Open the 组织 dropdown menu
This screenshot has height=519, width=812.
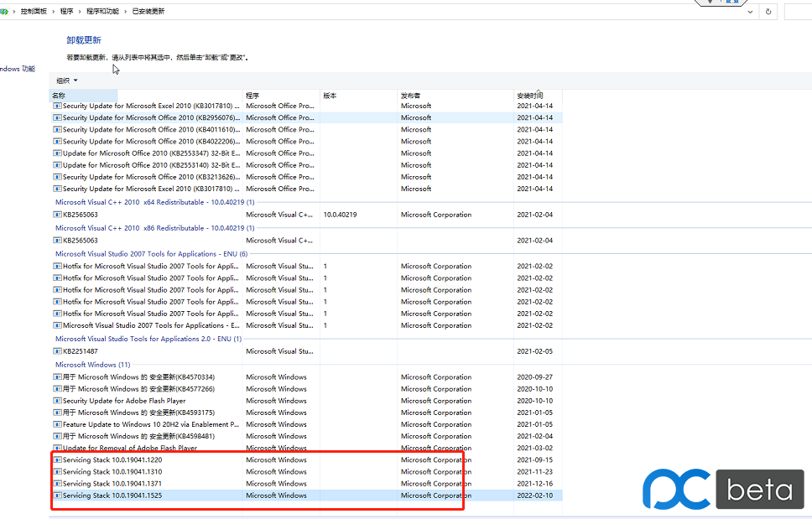(67, 80)
